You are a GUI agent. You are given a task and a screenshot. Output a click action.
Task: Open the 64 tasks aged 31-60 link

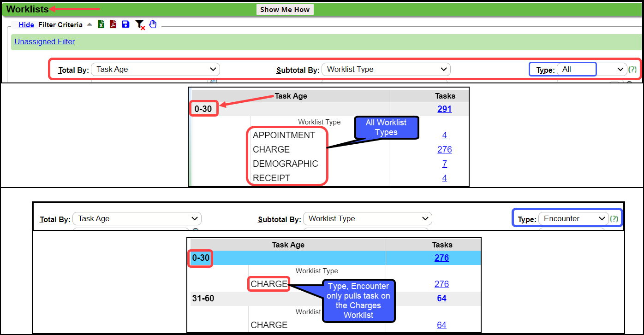point(441,298)
